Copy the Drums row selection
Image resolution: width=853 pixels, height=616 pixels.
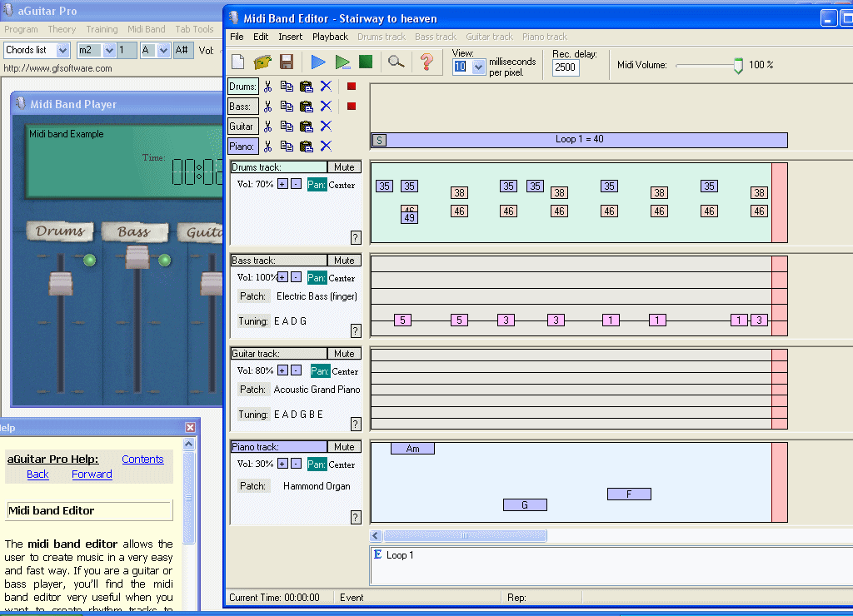click(287, 87)
